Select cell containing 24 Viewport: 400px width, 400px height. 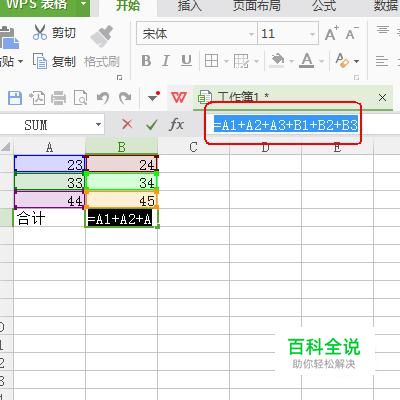click(122, 164)
